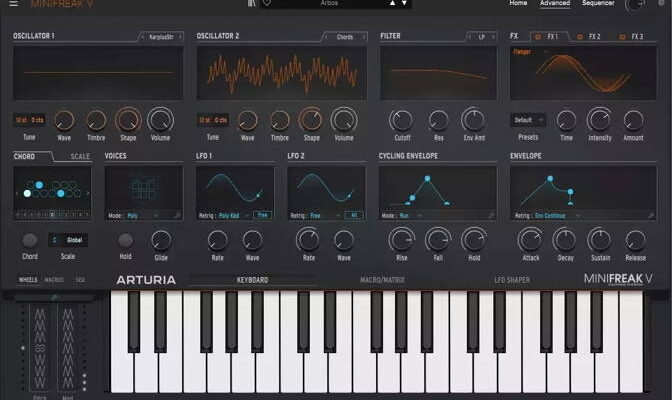Screen dimensions: 672x400
Task: Open the LFO Shaper panel
Action: coord(511,280)
